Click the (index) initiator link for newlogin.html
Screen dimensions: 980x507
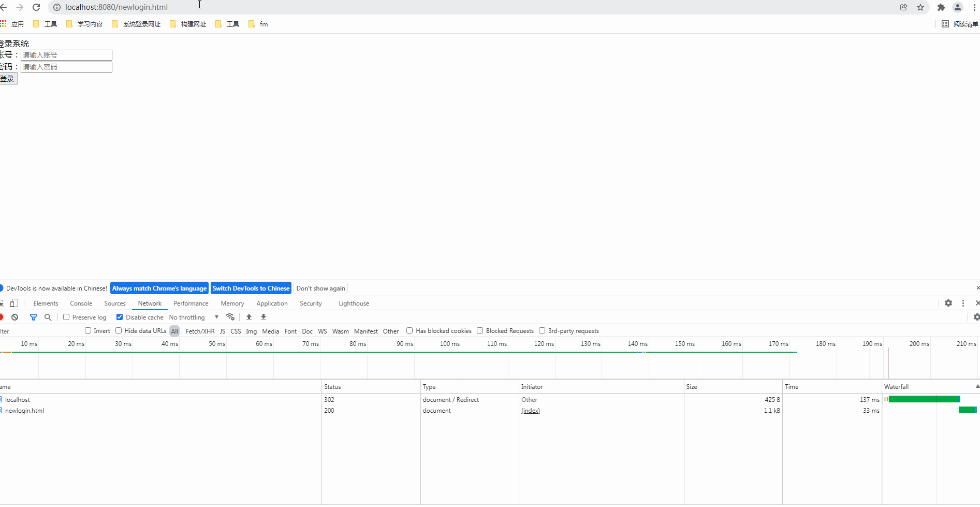[531, 410]
